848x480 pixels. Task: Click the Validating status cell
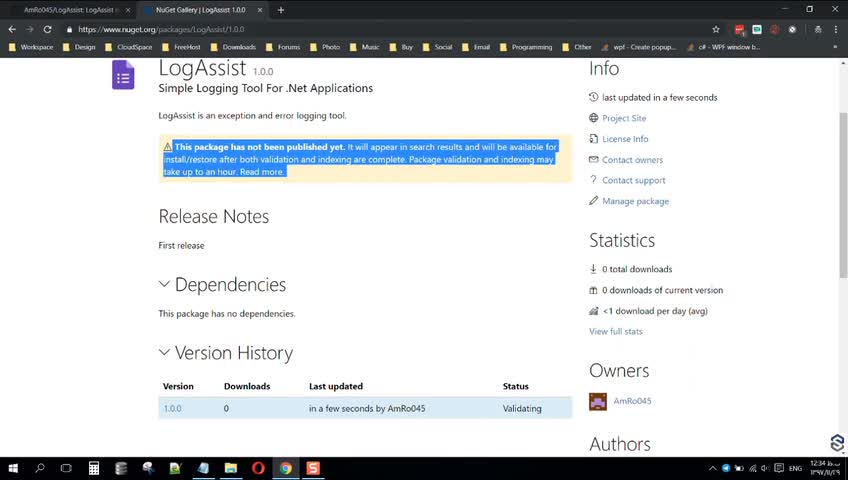click(x=522, y=409)
